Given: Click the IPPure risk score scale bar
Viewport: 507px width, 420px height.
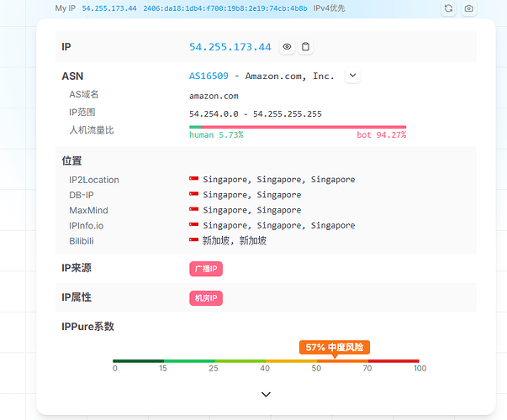Looking at the screenshot, I should (x=266, y=361).
